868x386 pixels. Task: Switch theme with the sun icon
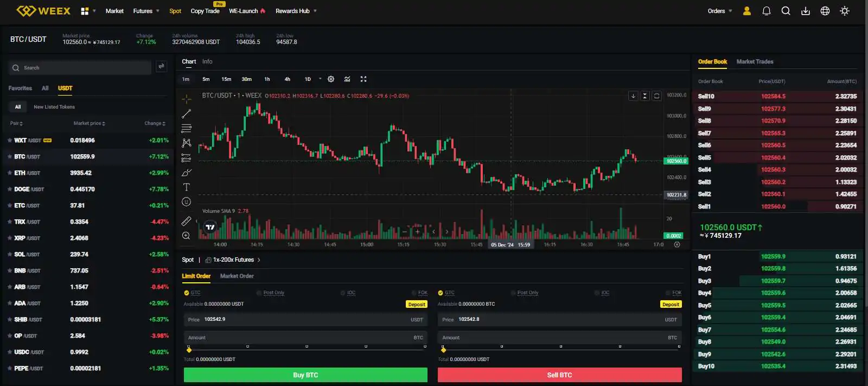845,11
